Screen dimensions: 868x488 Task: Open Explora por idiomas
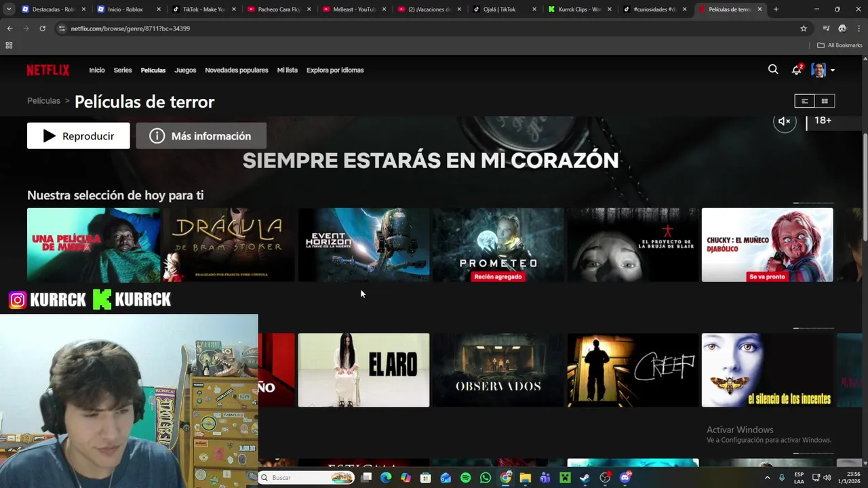[335, 70]
